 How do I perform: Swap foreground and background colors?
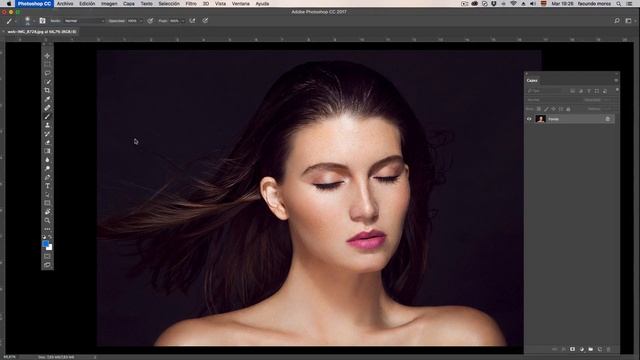pos(50,237)
